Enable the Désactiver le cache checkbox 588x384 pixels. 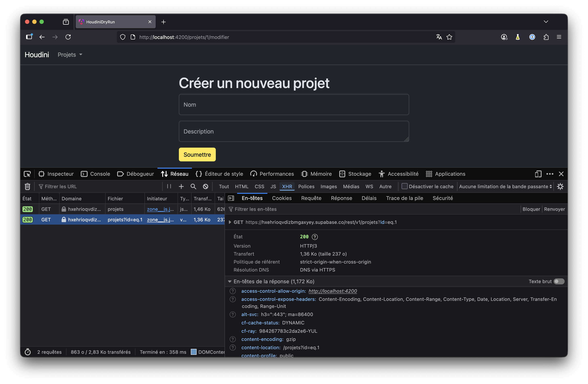[404, 186]
